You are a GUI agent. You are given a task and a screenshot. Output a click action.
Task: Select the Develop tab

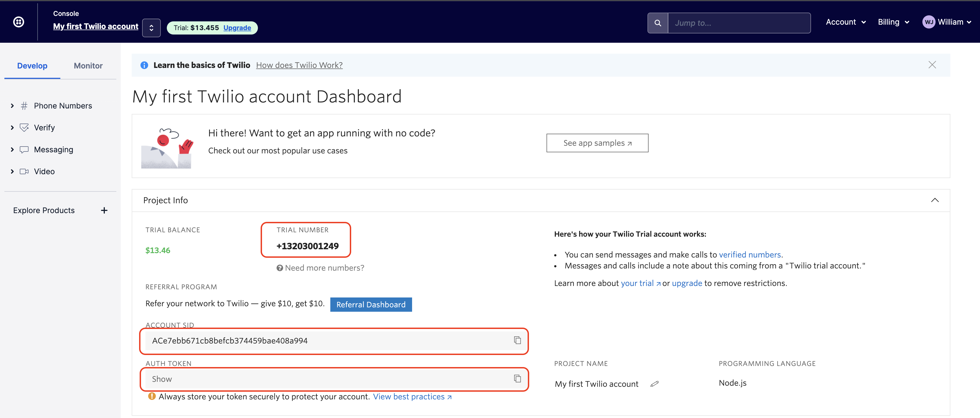click(32, 66)
